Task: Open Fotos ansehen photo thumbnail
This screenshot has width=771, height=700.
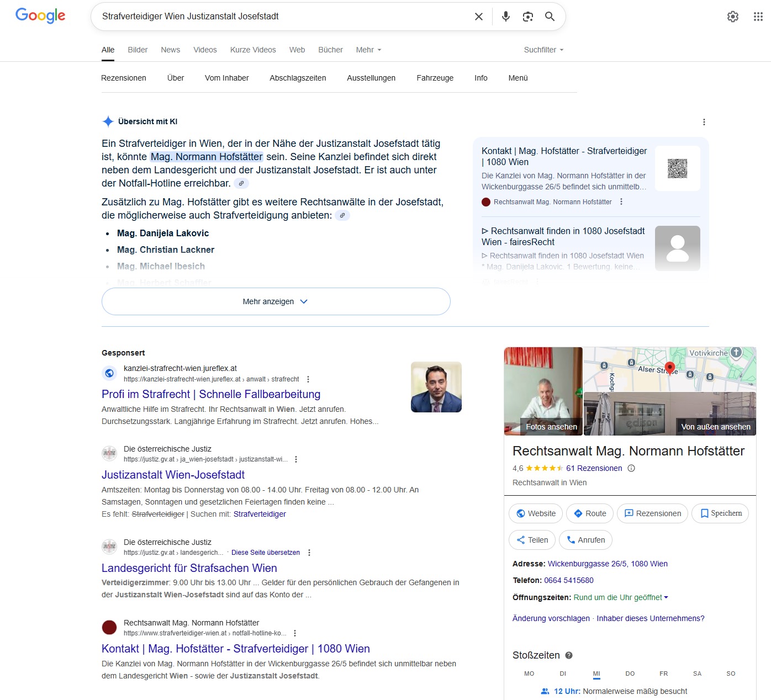Action: pos(543,391)
